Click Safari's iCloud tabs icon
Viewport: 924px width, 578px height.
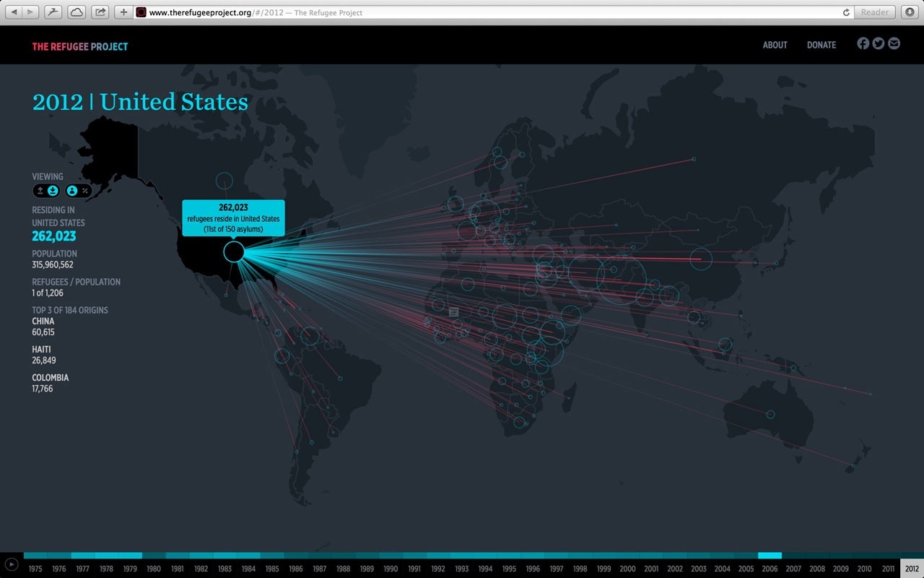pyautogui.click(x=76, y=12)
